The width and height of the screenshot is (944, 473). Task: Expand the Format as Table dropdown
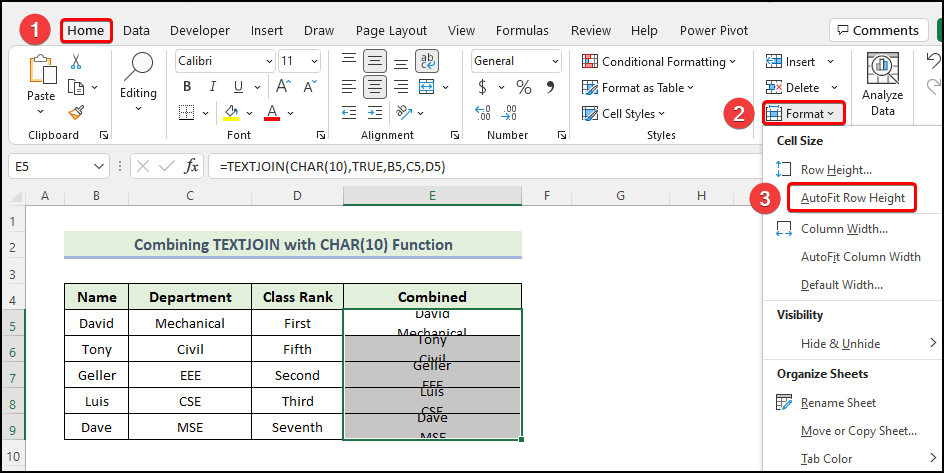click(x=691, y=87)
